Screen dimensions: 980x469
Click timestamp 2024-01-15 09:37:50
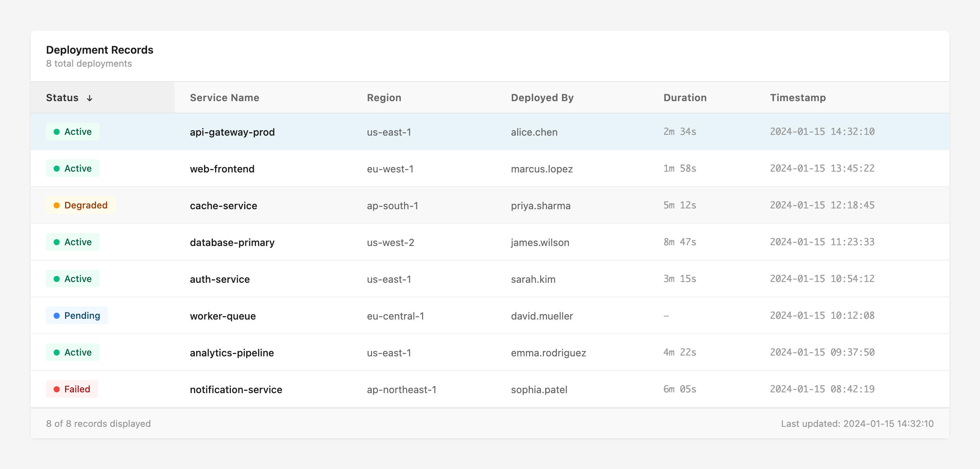(822, 352)
